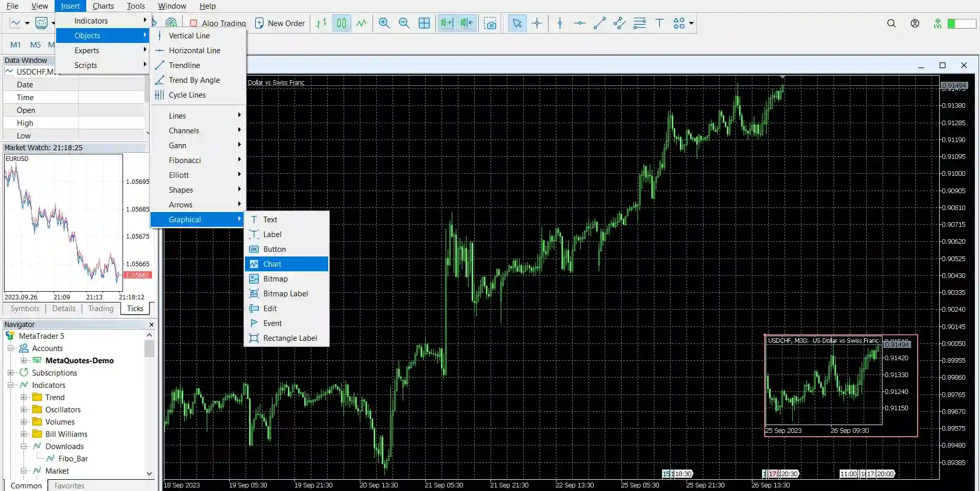
Task: Click the LVL signal level icon
Action: coord(938,24)
